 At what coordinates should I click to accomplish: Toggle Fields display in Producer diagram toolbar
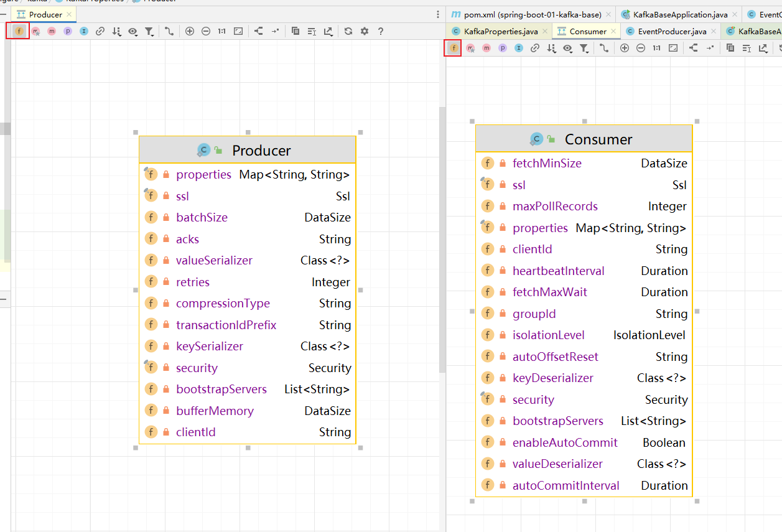[x=19, y=31]
